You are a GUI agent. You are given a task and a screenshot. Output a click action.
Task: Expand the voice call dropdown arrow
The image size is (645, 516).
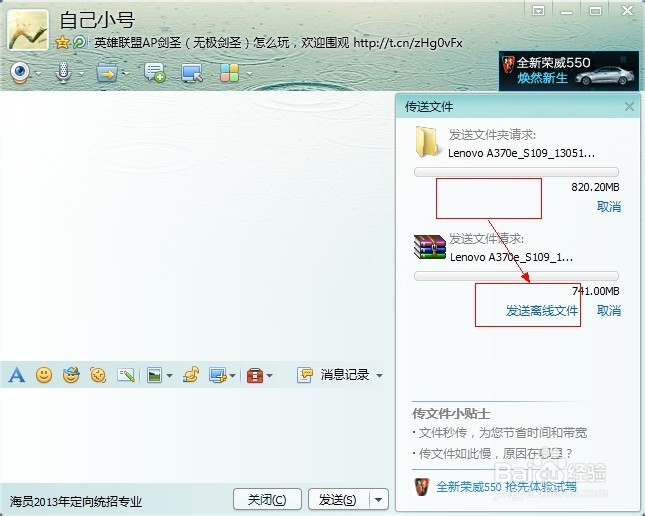point(81,73)
